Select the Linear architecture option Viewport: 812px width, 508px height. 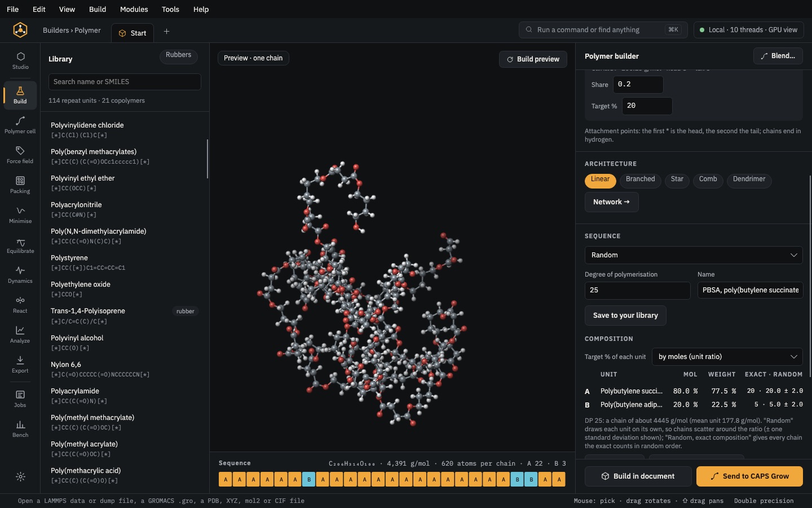click(600, 180)
